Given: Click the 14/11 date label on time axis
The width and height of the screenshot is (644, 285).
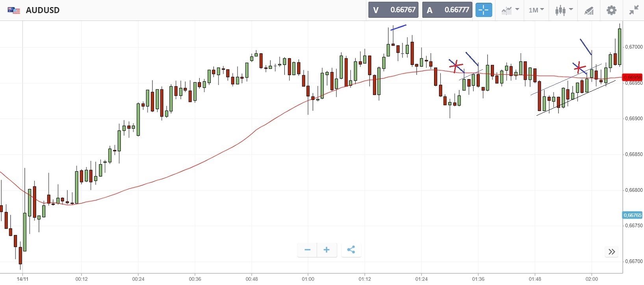Looking at the screenshot, I should coord(23,279).
